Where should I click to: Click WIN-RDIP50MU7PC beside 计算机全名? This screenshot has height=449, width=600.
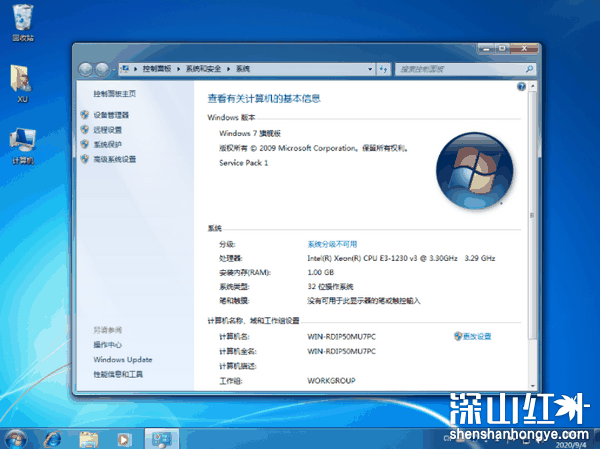click(x=341, y=351)
